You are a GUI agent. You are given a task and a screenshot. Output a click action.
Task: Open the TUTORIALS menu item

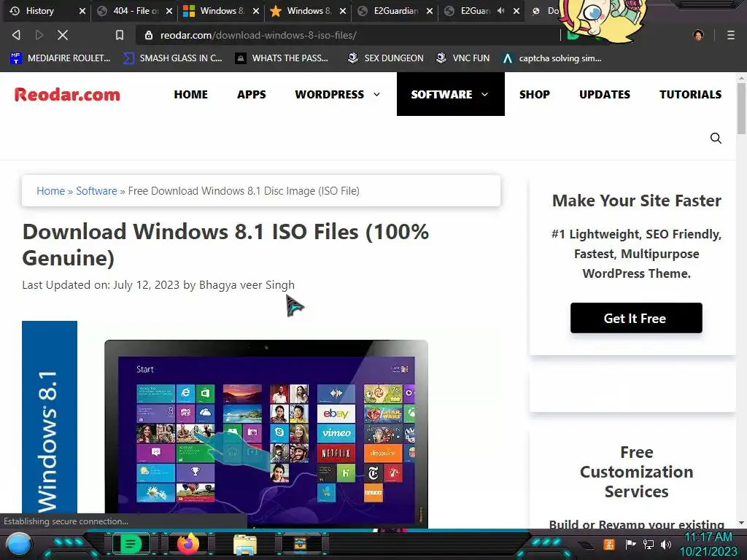click(x=690, y=94)
